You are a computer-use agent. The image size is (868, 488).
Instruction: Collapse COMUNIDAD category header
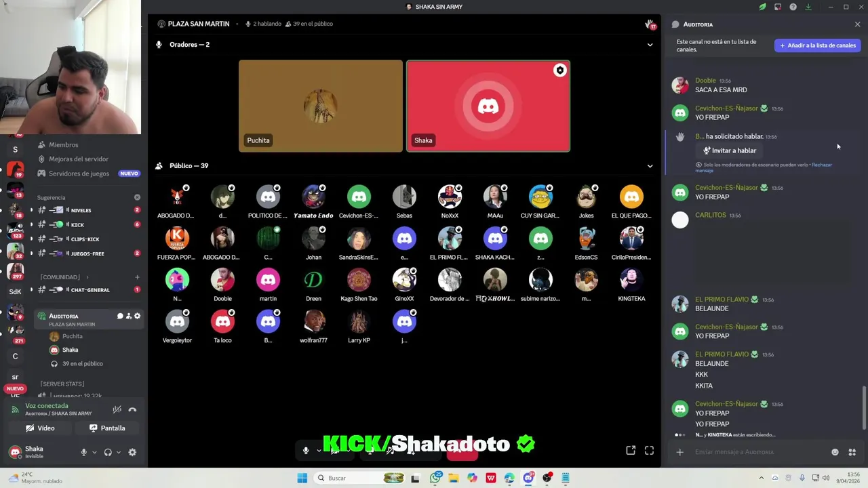[x=61, y=277]
